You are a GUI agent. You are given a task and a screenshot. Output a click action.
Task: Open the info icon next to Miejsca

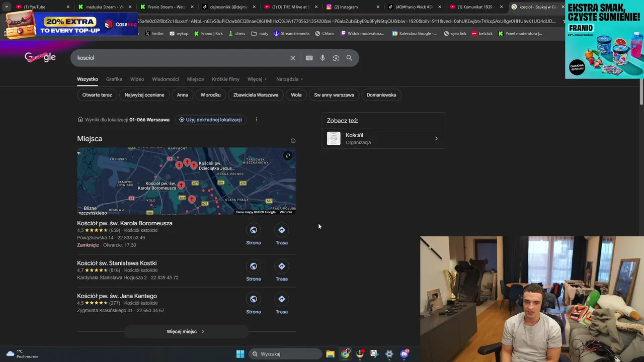point(293,141)
